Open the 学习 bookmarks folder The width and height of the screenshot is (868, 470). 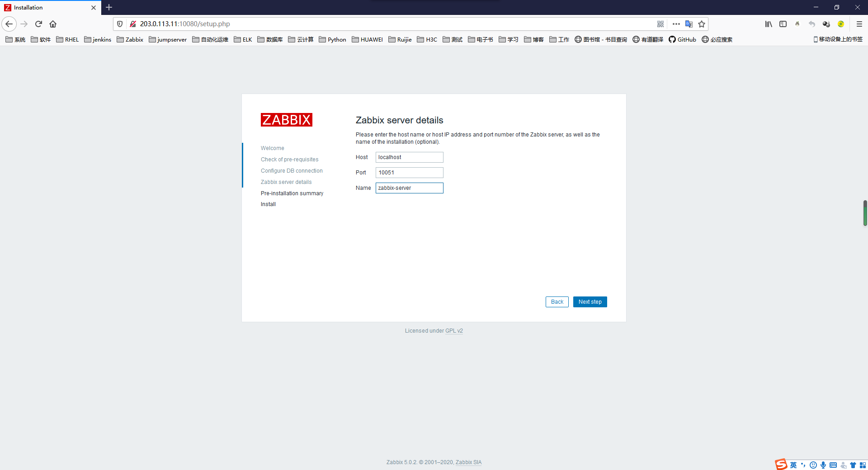tap(509, 39)
